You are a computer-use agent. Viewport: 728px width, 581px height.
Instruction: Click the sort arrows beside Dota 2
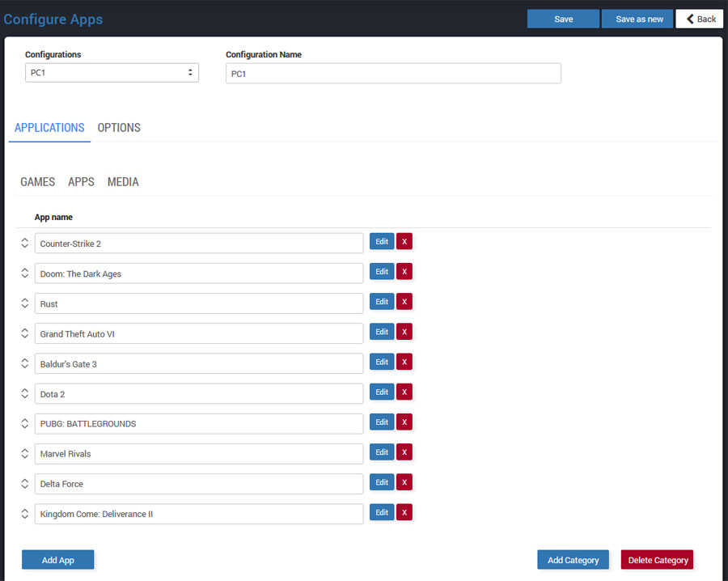point(24,393)
